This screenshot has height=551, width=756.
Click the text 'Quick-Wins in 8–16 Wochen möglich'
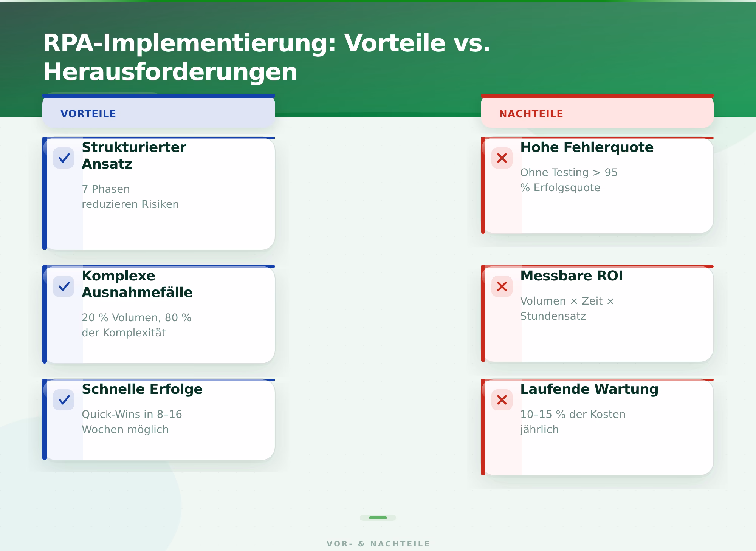[132, 422]
